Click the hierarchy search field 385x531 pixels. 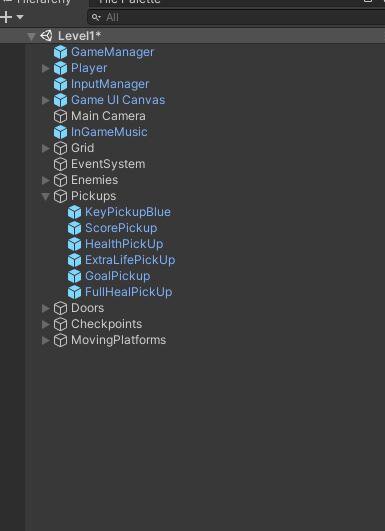click(x=236, y=17)
